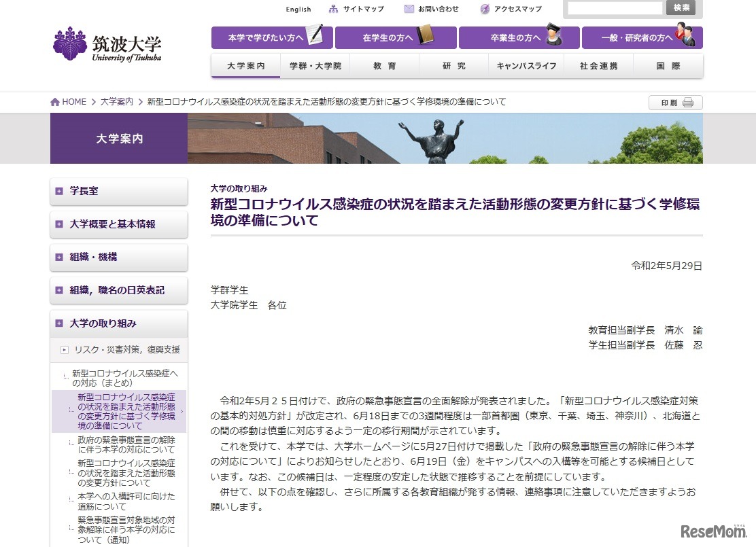Click the アクセスマップ compass icon

[x=484, y=9]
